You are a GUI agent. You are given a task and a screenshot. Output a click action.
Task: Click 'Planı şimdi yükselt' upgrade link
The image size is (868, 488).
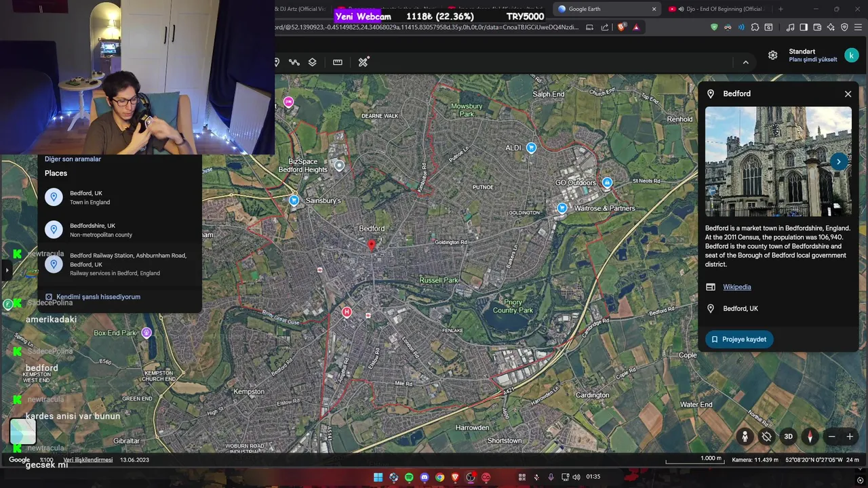812,60
